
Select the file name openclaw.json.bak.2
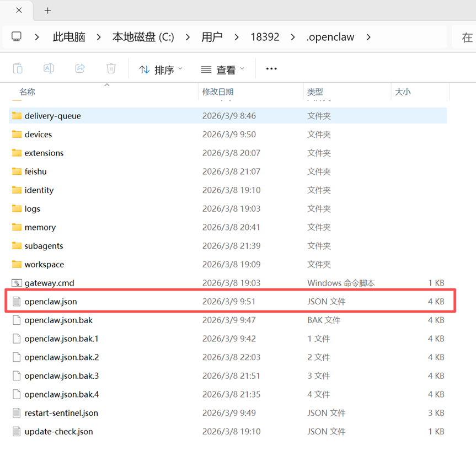click(x=62, y=357)
